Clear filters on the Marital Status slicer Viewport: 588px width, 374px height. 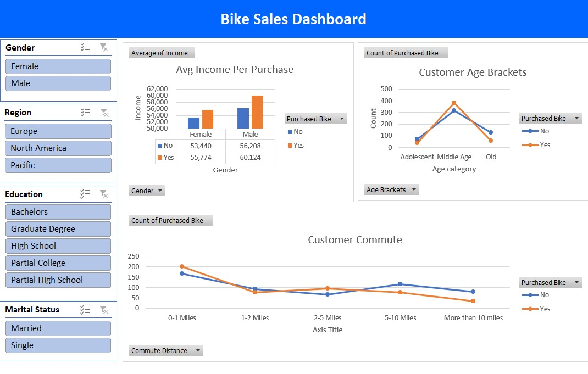(x=104, y=309)
